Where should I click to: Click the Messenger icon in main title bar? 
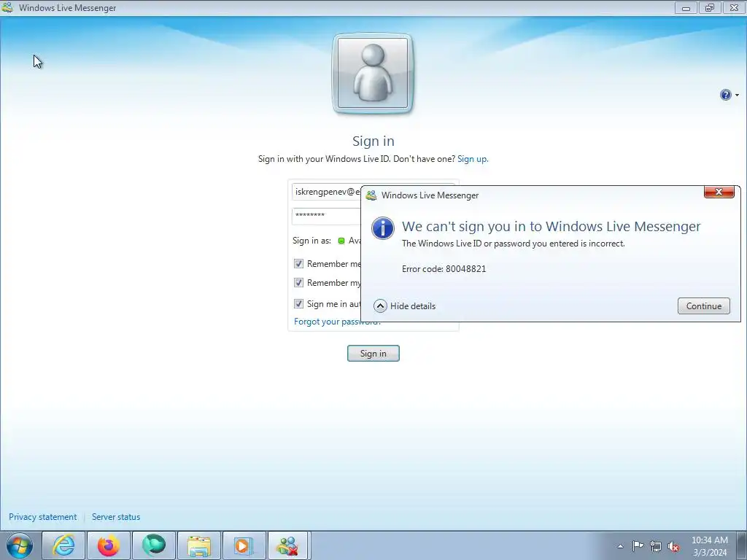7,7
